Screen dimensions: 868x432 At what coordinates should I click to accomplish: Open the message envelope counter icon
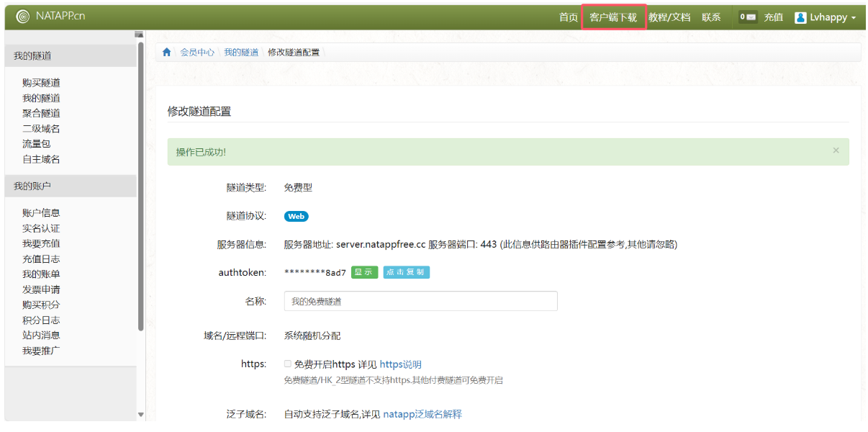click(748, 17)
